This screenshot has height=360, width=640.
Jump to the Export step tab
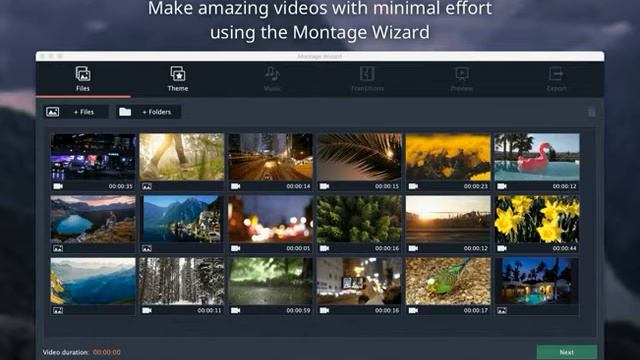coord(556,79)
